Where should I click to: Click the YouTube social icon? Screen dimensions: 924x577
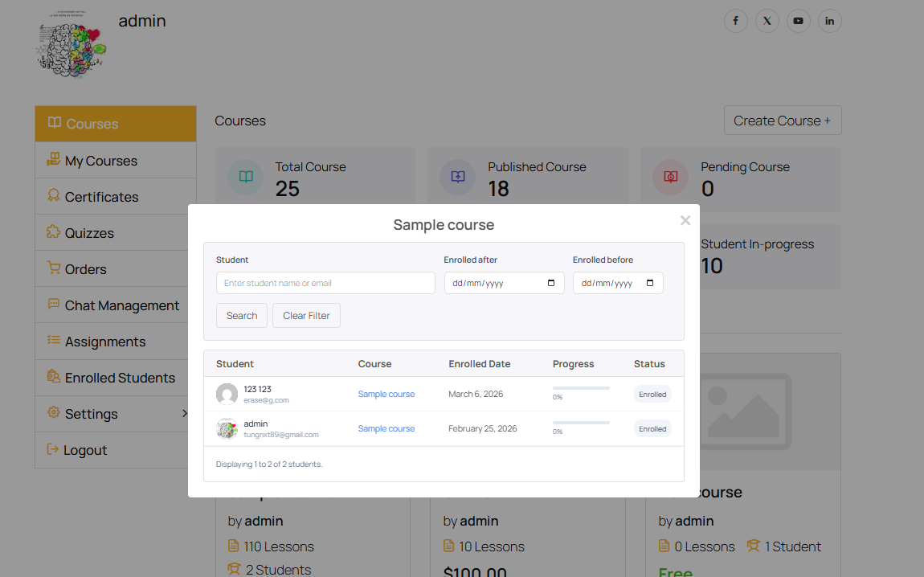point(798,21)
